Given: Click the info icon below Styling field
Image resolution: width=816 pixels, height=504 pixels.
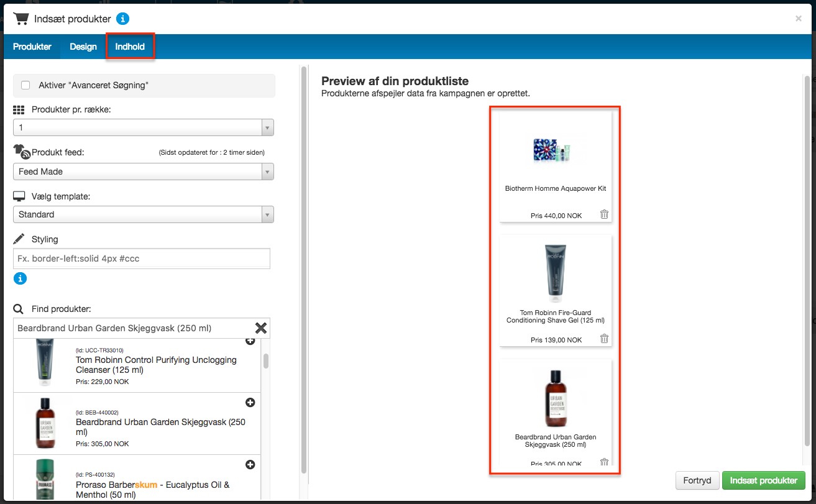Looking at the screenshot, I should coord(20,278).
